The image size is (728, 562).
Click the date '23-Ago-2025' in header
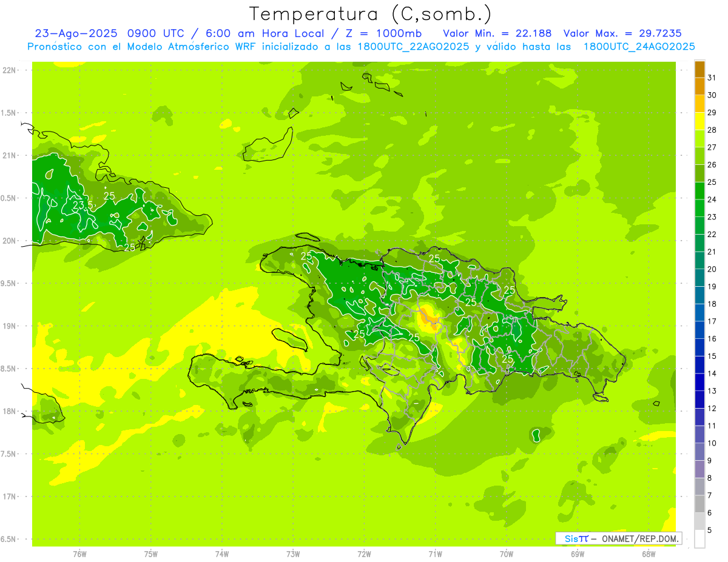pos(75,33)
